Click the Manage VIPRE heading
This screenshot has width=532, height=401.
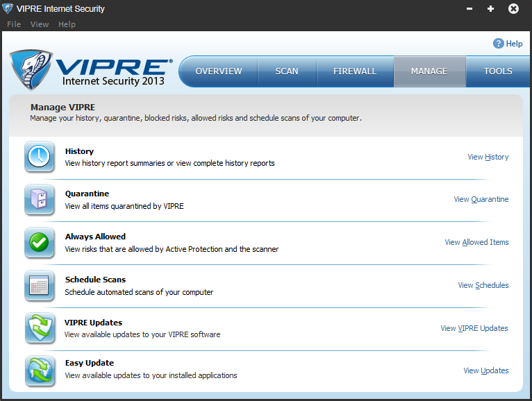click(63, 108)
